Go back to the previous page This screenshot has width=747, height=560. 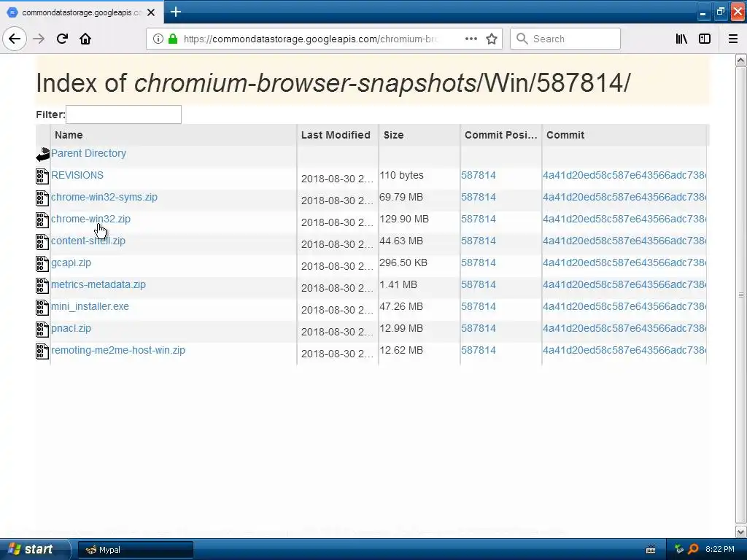(x=15, y=39)
